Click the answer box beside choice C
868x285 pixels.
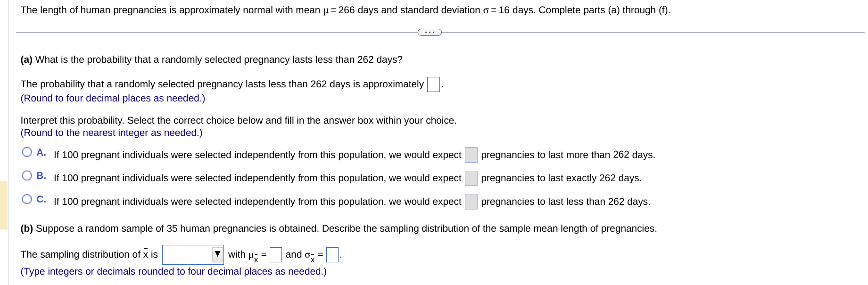click(x=471, y=201)
